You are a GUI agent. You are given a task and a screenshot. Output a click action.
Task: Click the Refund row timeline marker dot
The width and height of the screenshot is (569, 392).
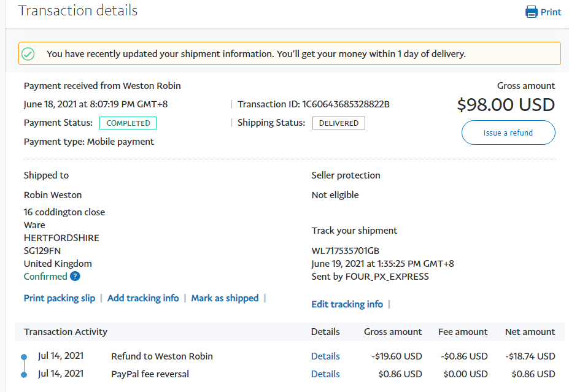24,356
